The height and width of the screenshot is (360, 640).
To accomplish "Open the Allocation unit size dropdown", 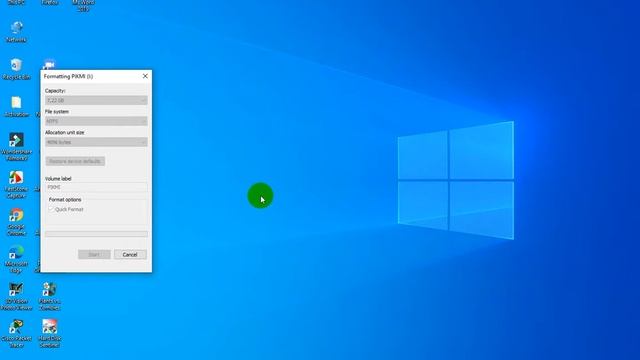I will click(x=96, y=142).
